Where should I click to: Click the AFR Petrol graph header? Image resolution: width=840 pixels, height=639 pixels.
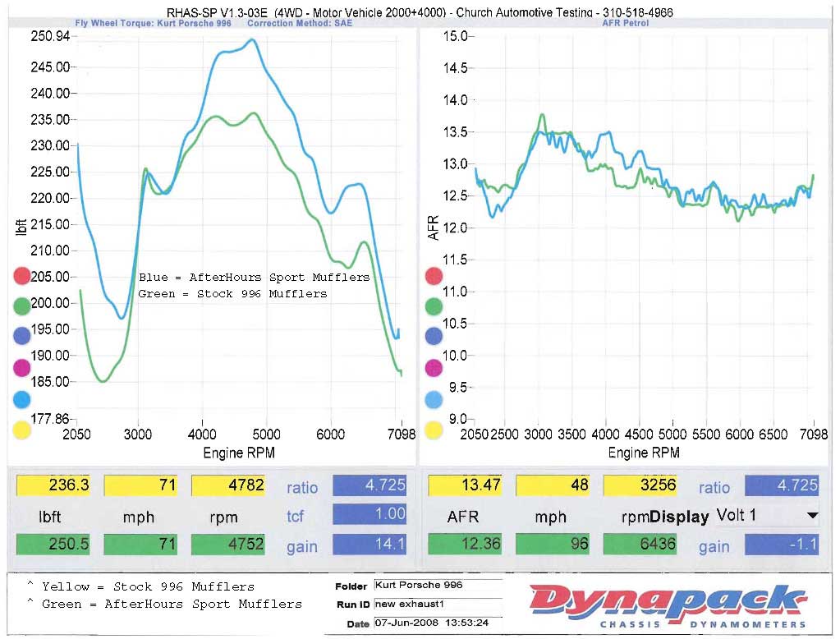(x=625, y=23)
